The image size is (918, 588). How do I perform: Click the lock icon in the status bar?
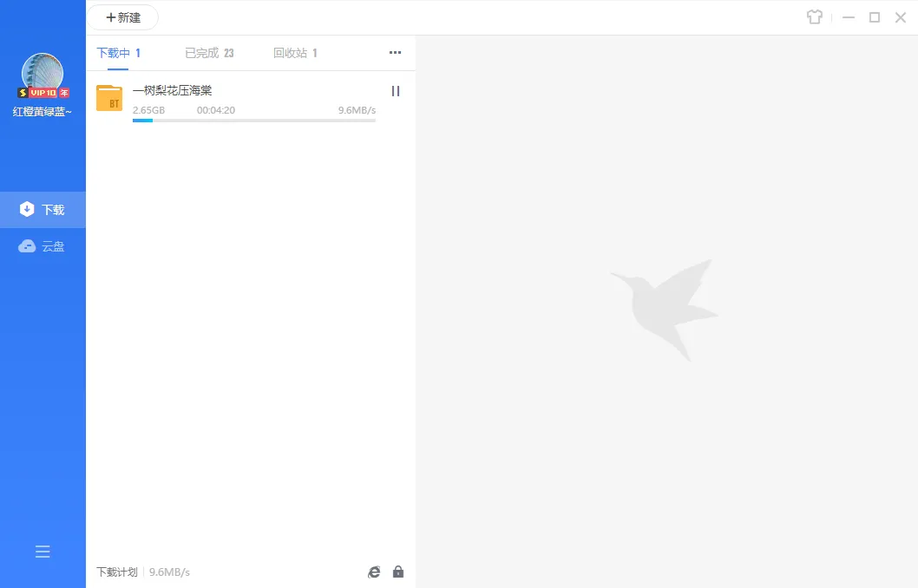click(398, 572)
